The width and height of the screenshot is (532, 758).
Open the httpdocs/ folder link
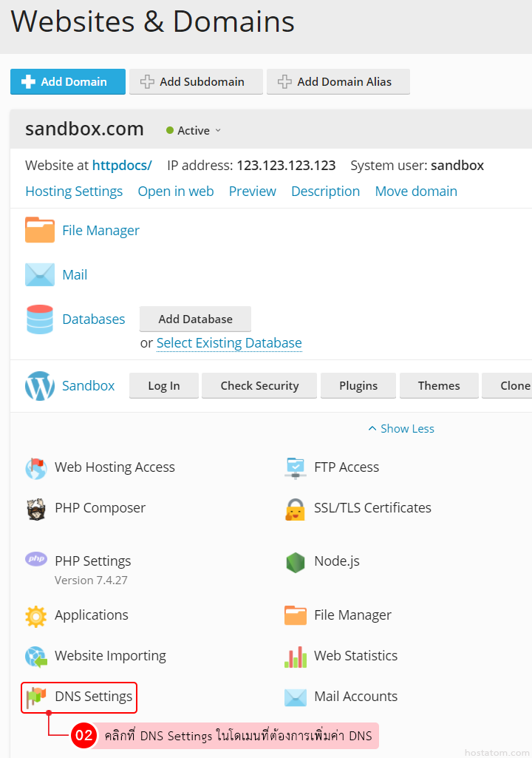click(122, 165)
